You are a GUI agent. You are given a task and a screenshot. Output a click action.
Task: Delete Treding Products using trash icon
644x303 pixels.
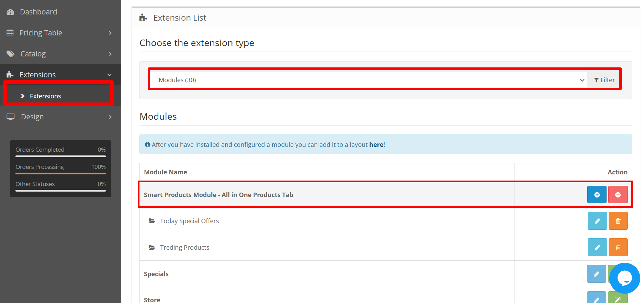(618, 247)
